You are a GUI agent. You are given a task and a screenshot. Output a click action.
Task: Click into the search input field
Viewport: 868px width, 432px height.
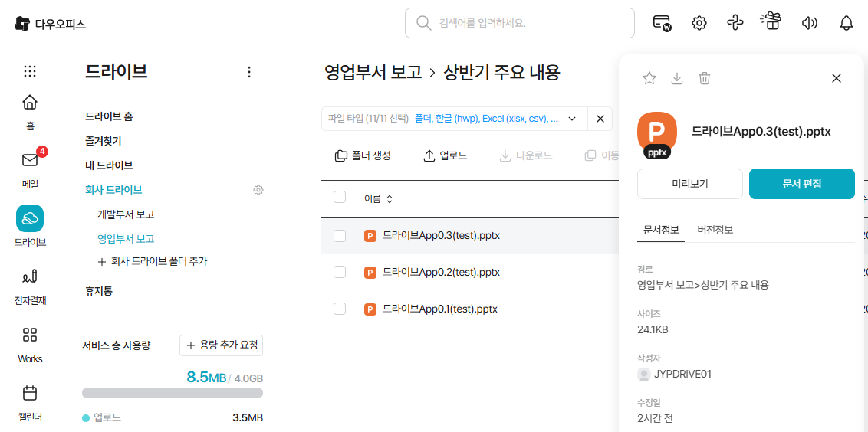tap(529, 23)
